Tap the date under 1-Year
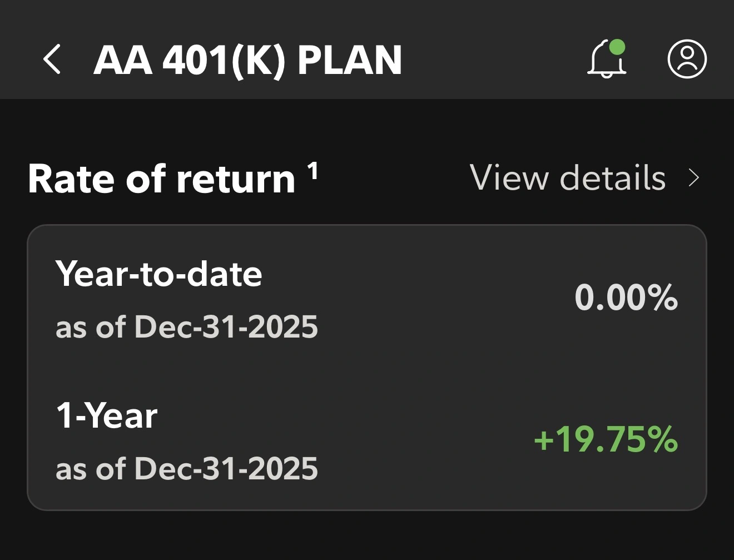Screen dimensions: 734x560 187,469
